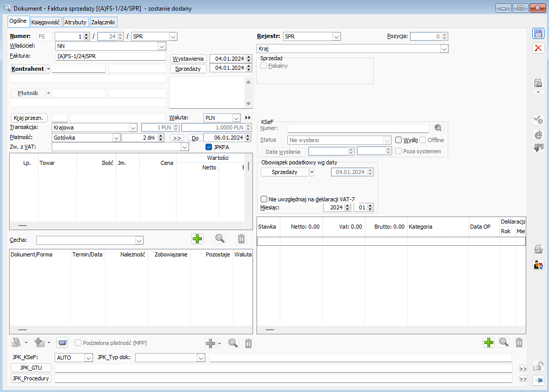Click the padlock icon at bottom right
The image size is (549, 392).
point(538,366)
